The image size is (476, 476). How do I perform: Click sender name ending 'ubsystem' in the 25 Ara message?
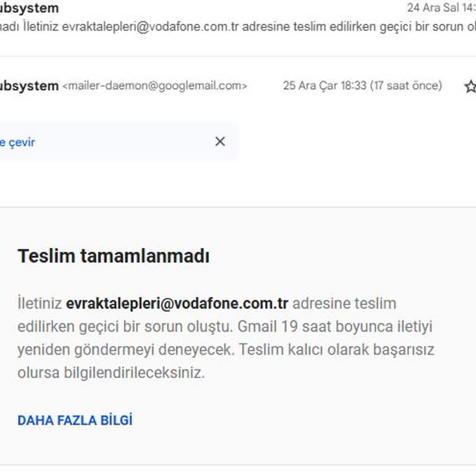click(30, 86)
